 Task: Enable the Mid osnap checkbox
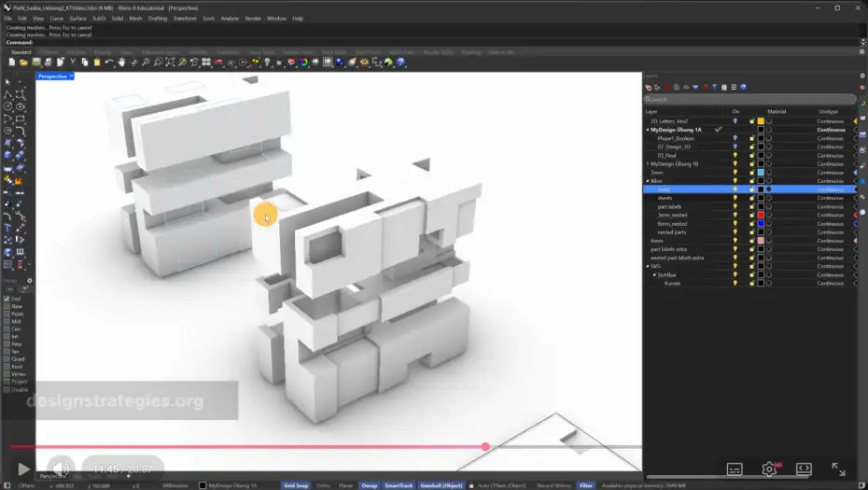(x=7, y=321)
